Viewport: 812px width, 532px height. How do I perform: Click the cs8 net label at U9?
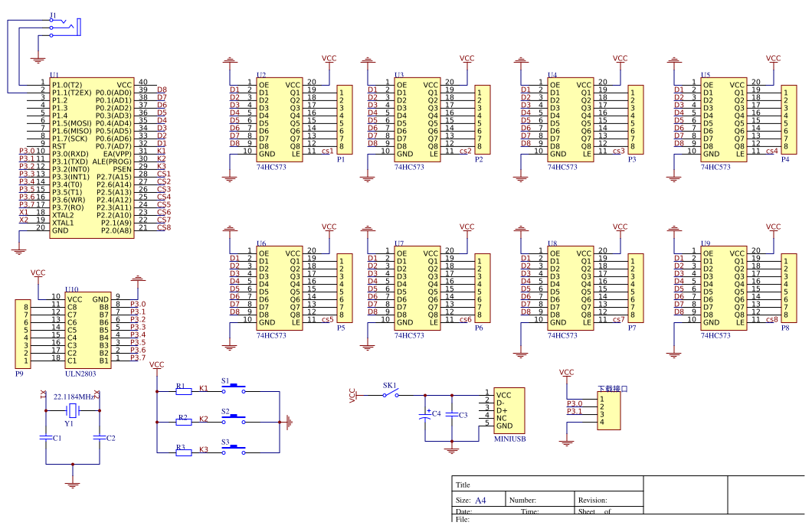coord(771,319)
